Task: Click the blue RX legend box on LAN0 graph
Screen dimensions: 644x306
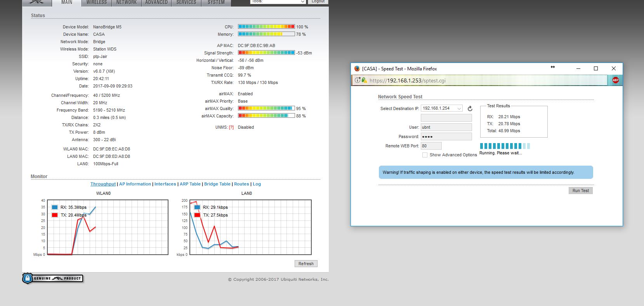Action: pos(197,207)
